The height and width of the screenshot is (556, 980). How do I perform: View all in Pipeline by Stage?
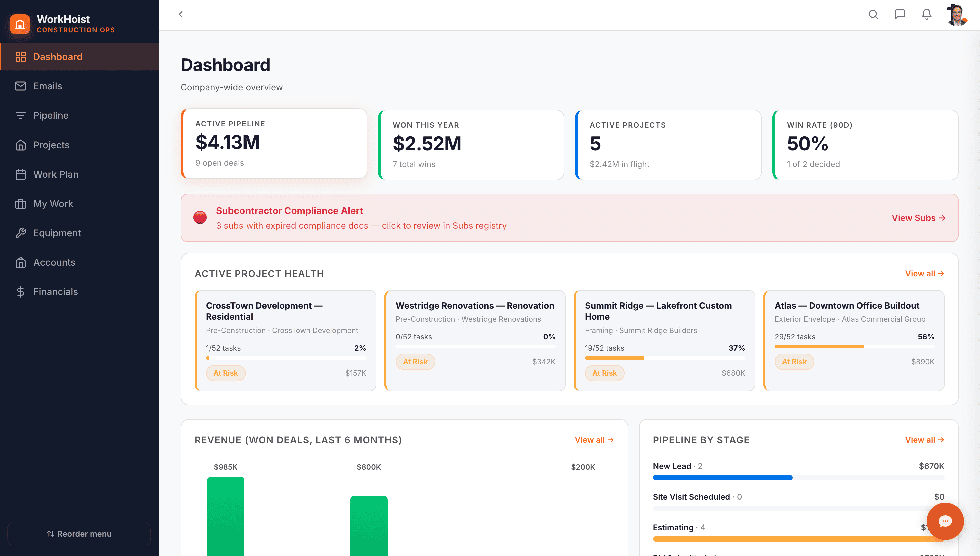click(924, 440)
